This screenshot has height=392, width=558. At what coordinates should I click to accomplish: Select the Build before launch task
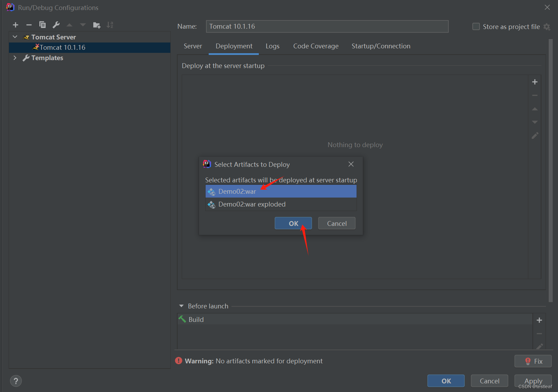[355, 319]
